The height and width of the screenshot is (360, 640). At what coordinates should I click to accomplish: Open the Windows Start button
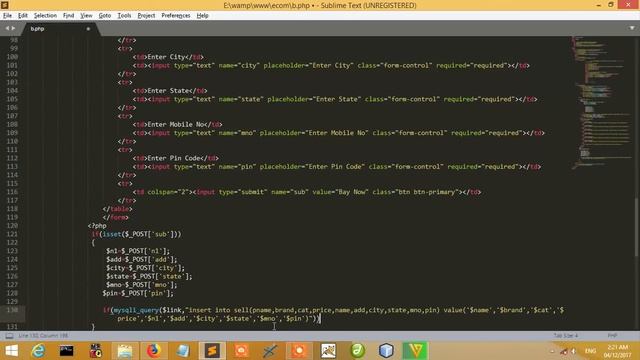pyautogui.click(x=11, y=351)
